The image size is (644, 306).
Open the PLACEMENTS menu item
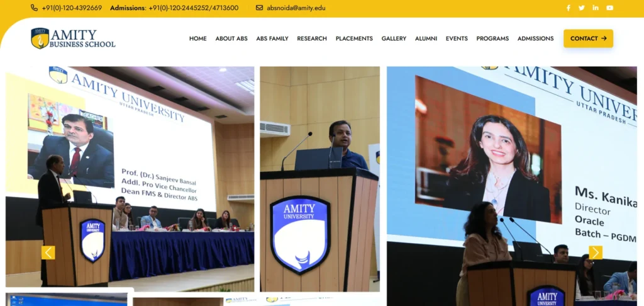click(354, 38)
